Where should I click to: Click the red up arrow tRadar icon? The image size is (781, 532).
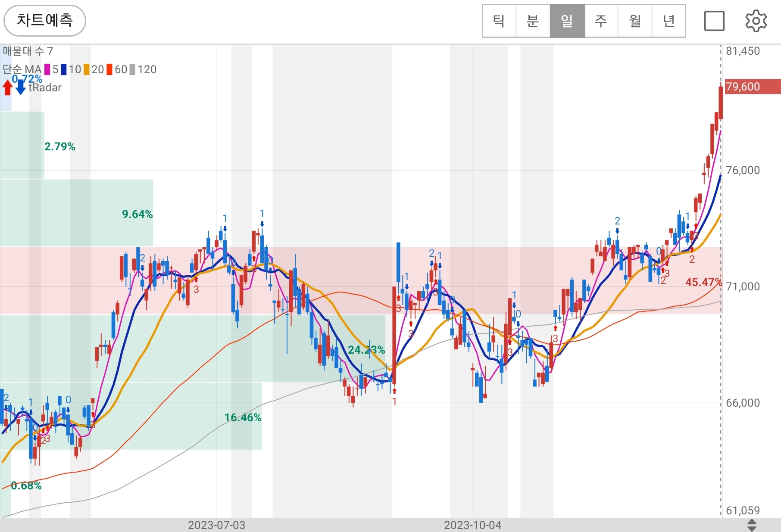7,87
